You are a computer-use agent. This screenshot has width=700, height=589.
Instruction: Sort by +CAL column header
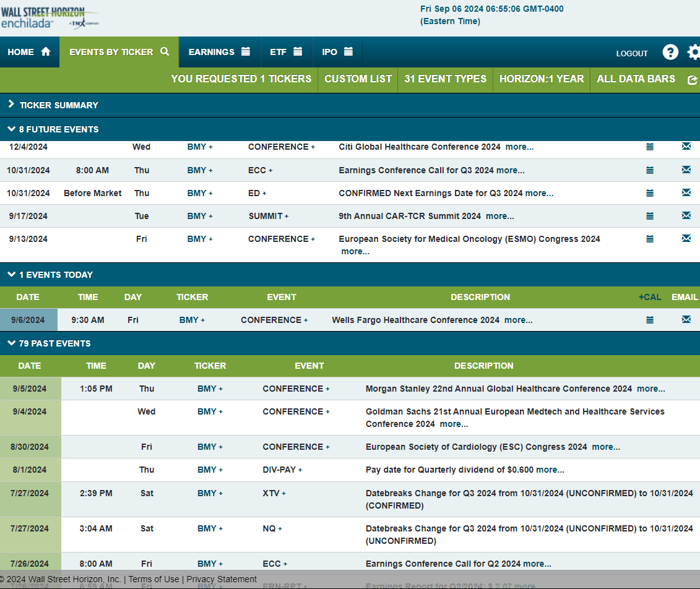[650, 297]
